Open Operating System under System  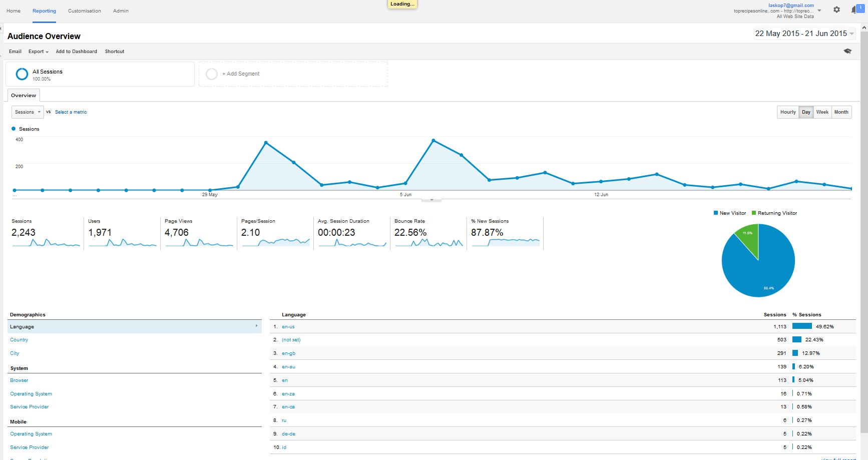31,394
